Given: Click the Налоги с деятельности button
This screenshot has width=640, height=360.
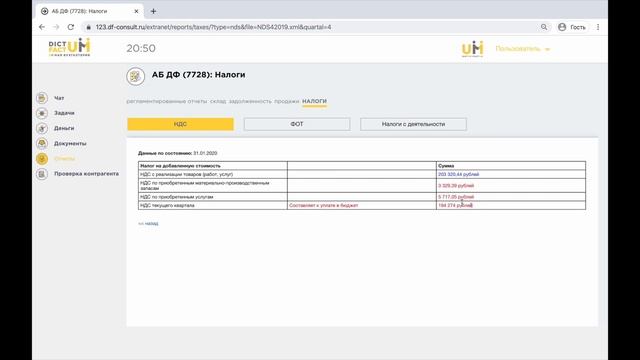Looking at the screenshot, I should point(413,124).
